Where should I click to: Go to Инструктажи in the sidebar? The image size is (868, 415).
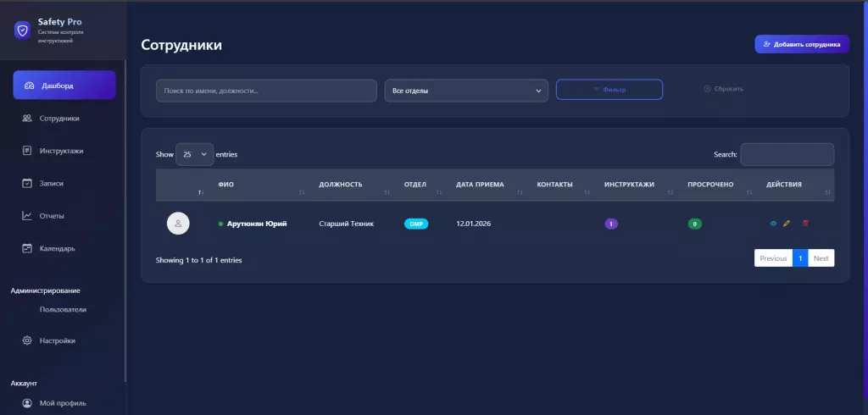(61, 151)
